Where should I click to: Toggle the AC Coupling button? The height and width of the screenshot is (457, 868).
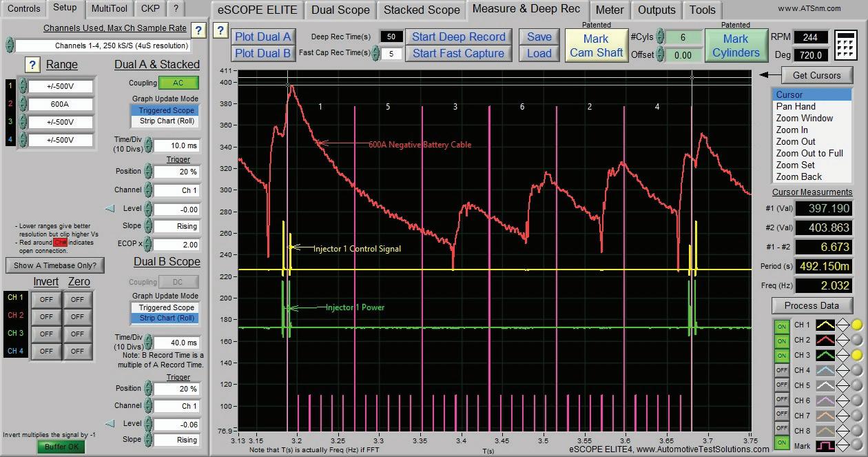pyautogui.click(x=178, y=83)
